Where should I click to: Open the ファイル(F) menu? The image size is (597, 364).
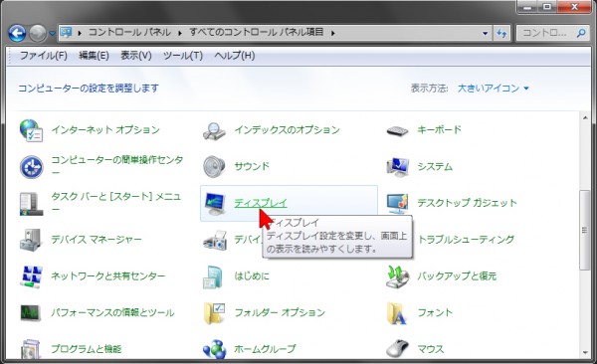tap(44, 56)
